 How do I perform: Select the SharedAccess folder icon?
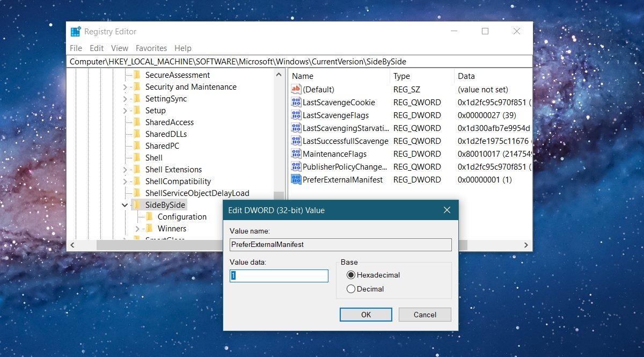(136, 122)
